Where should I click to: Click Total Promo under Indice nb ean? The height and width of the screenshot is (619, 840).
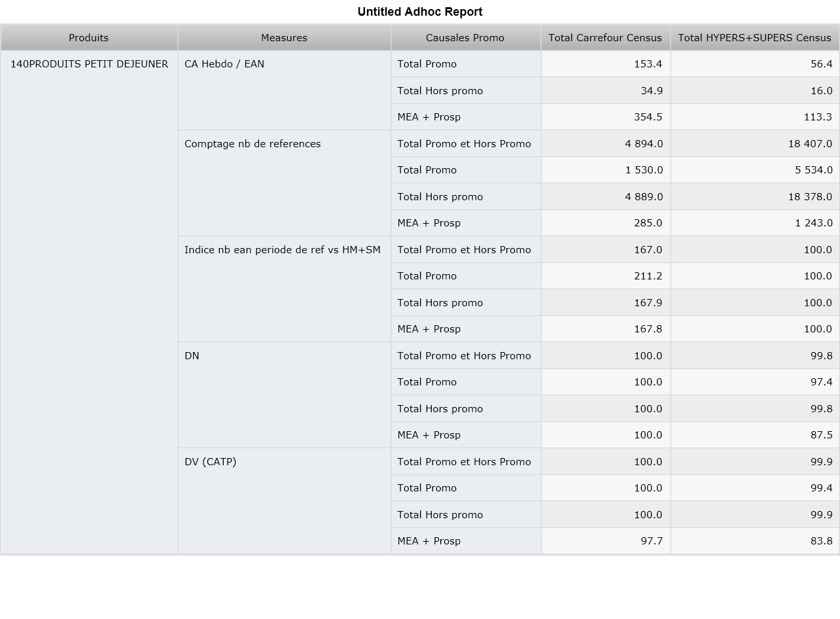click(466, 276)
